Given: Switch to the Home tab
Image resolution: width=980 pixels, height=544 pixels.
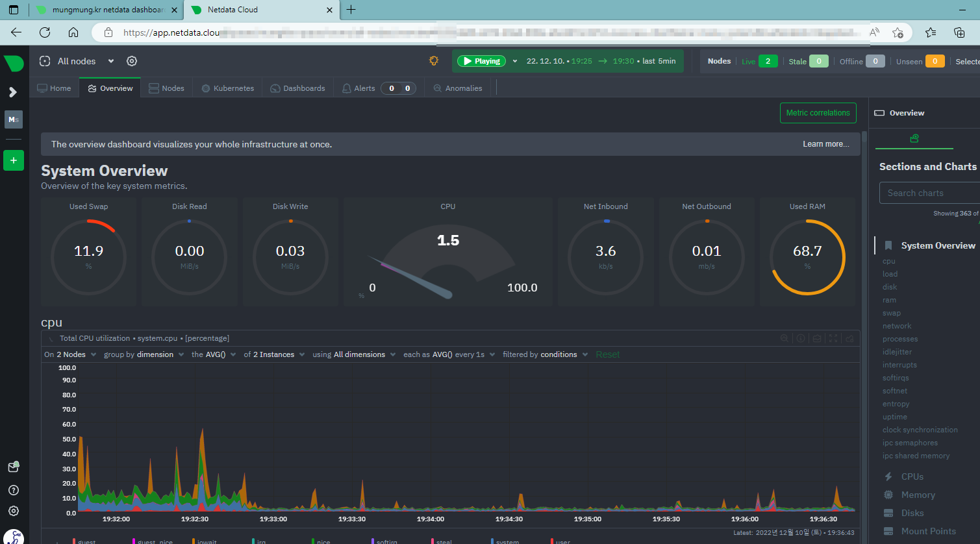Looking at the screenshot, I should pos(55,88).
